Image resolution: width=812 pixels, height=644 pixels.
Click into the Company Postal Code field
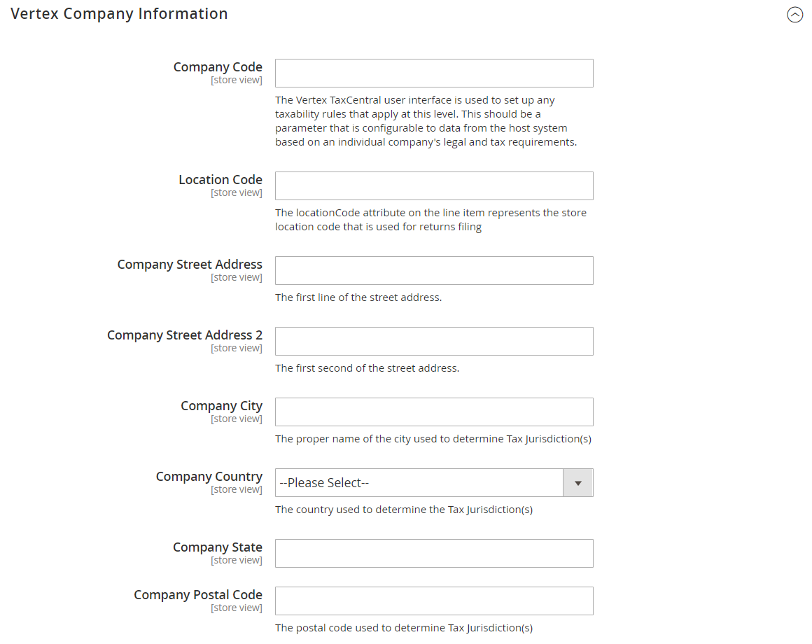[434, 601]
